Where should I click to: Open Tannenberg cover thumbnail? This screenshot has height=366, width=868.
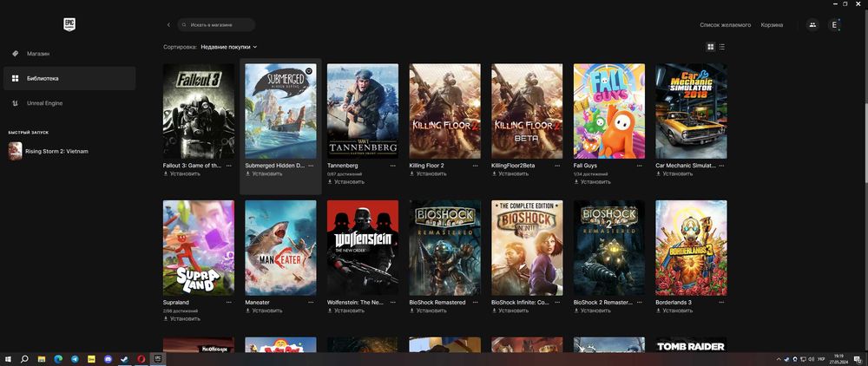click(363, 111)
